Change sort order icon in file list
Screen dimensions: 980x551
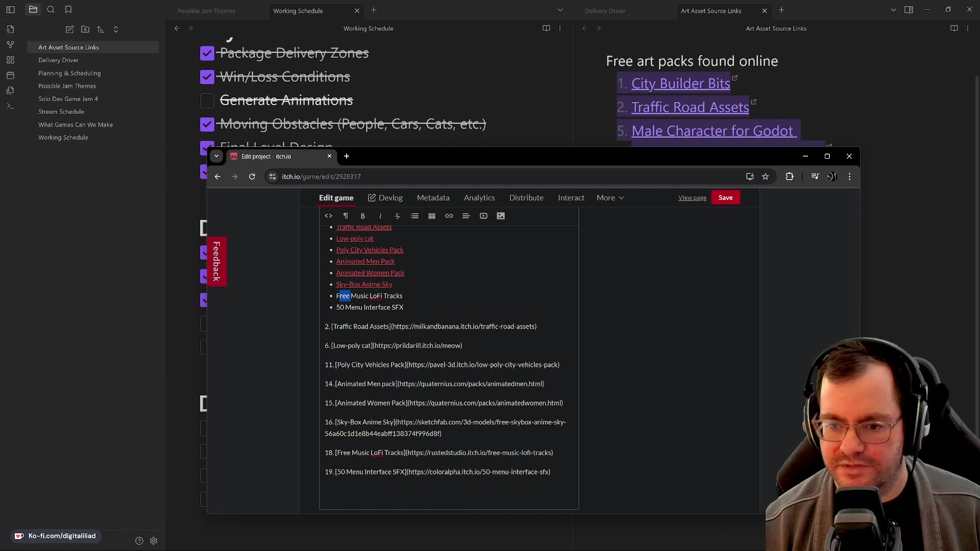(101, 30)
